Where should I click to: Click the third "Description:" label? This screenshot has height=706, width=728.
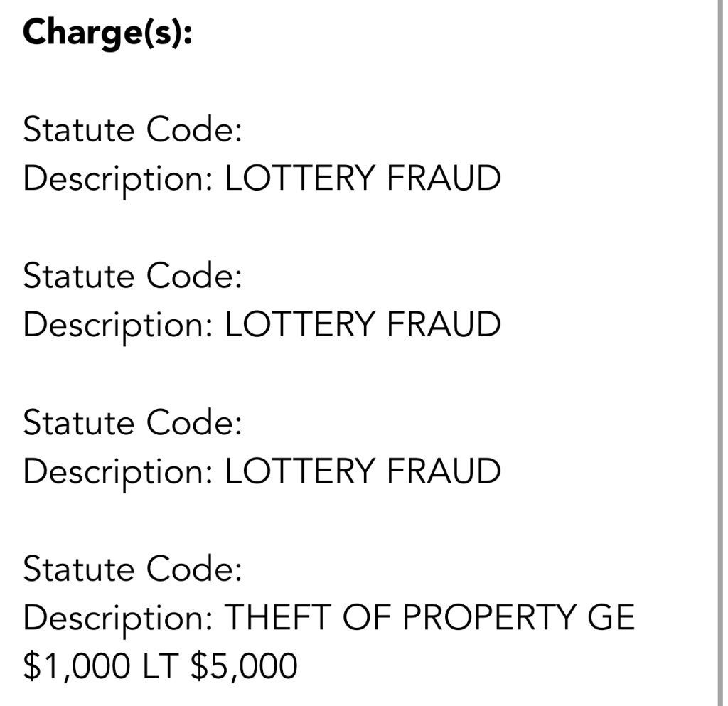click(119, 471)
